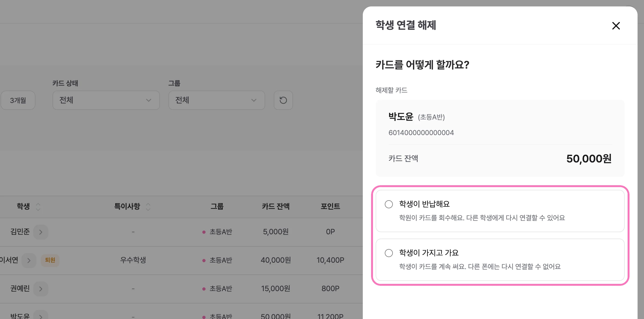Click the 카드 잔액 column header
Screen dimensions: 644x319
point(276,206)
